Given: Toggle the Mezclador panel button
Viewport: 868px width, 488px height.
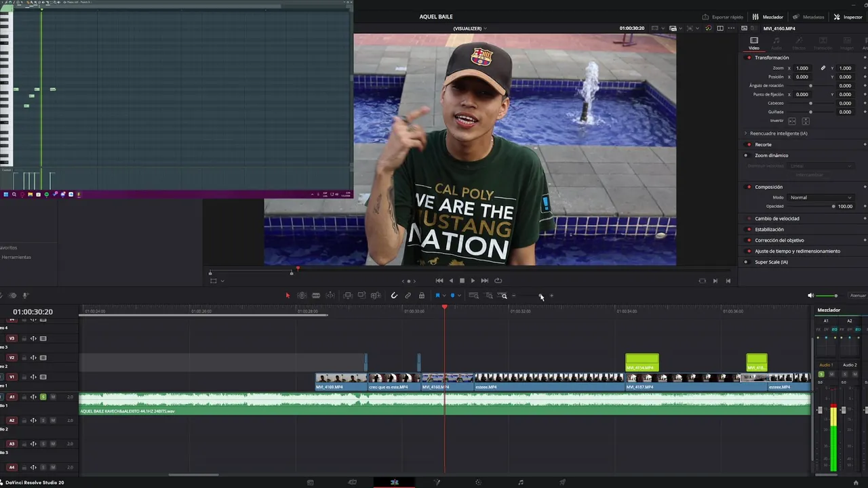Looking at the screenshot, I should [768, 17].
